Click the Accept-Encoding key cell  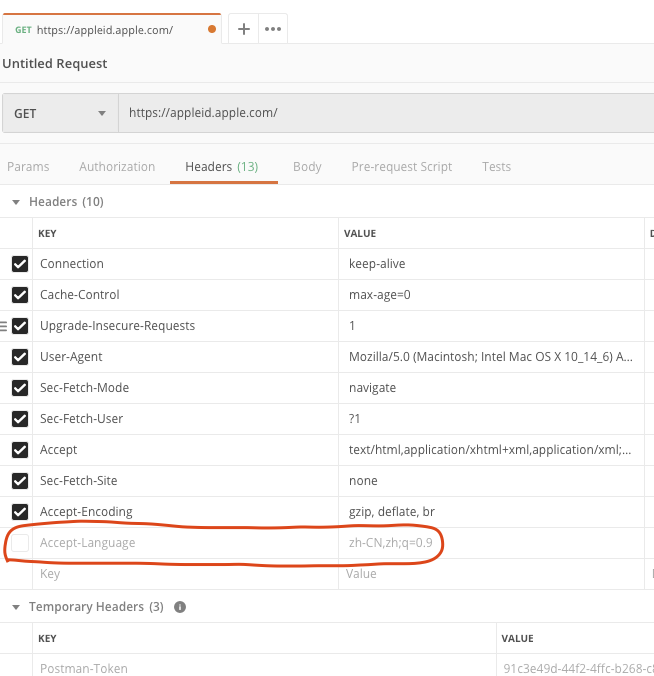pos(185,512)
